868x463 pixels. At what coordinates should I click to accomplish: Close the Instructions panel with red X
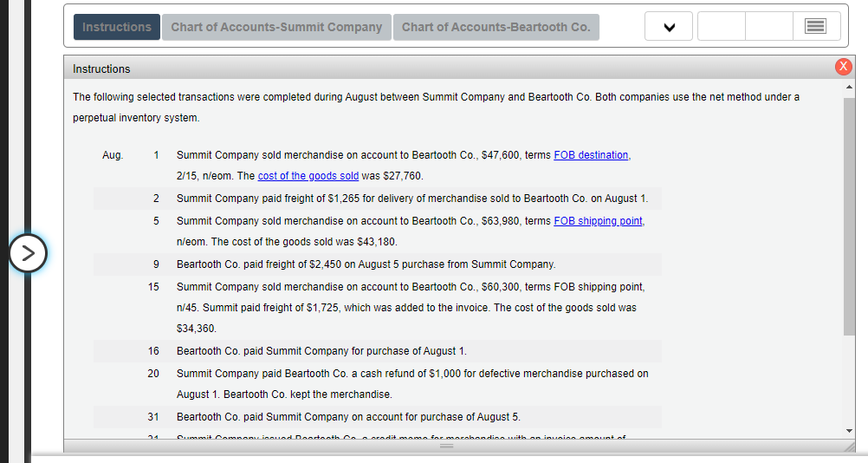(843, 68)
